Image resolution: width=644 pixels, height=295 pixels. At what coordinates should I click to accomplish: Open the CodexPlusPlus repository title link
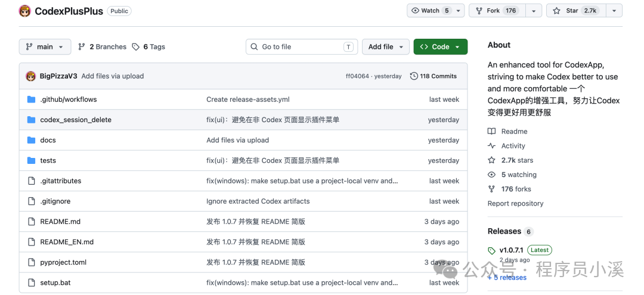69,11
